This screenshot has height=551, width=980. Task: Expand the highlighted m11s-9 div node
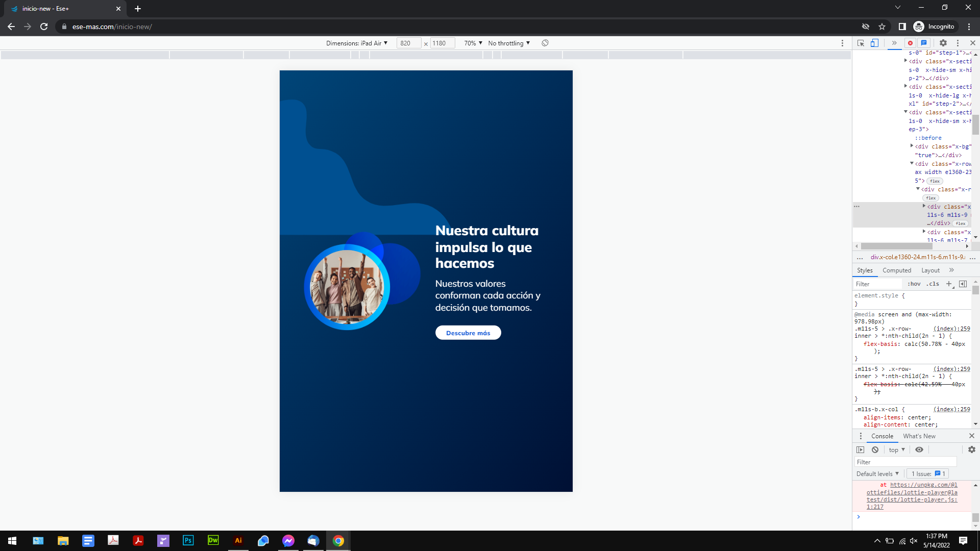[x=924, y=206]
